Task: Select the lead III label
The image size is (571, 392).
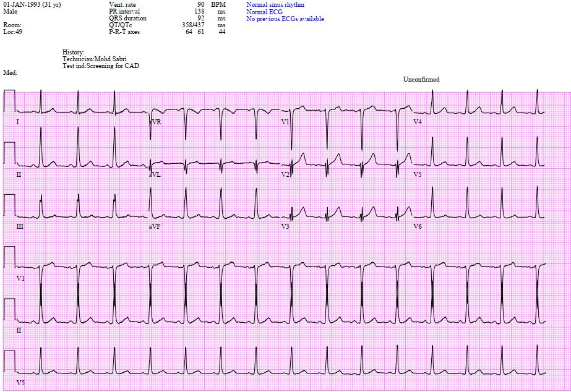Action: point(20,226)
